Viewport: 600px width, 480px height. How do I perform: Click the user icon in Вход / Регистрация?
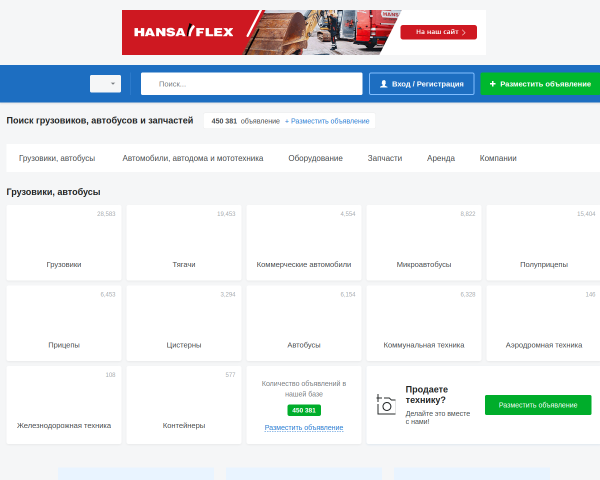[x=383, y=84]
